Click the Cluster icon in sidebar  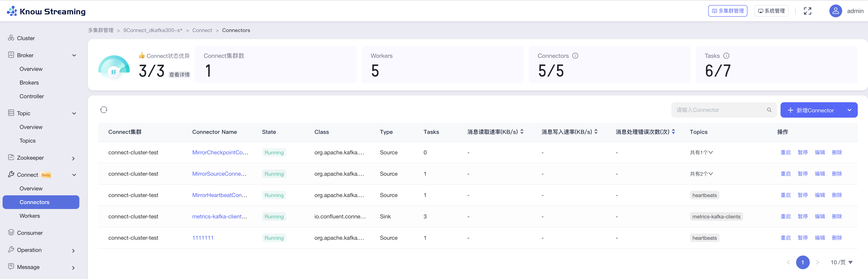11,38
